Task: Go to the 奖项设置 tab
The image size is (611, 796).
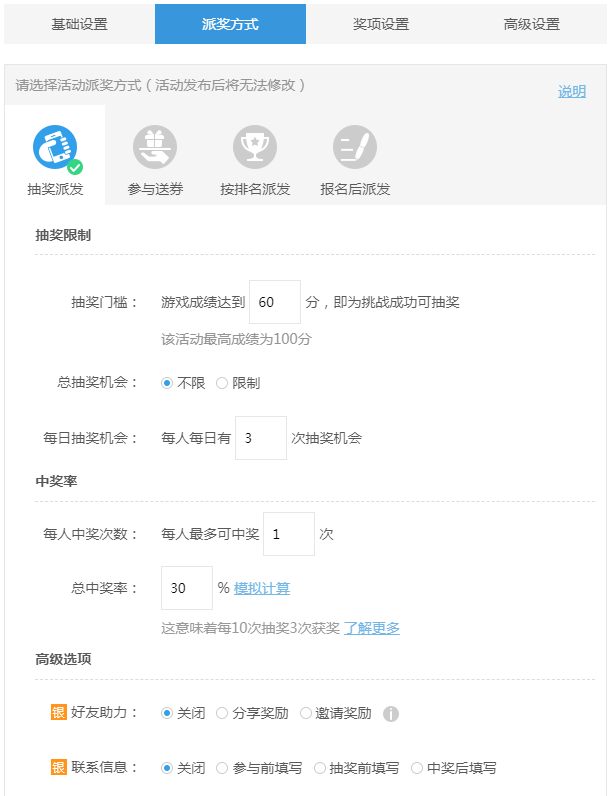Action: coord(381,24)
